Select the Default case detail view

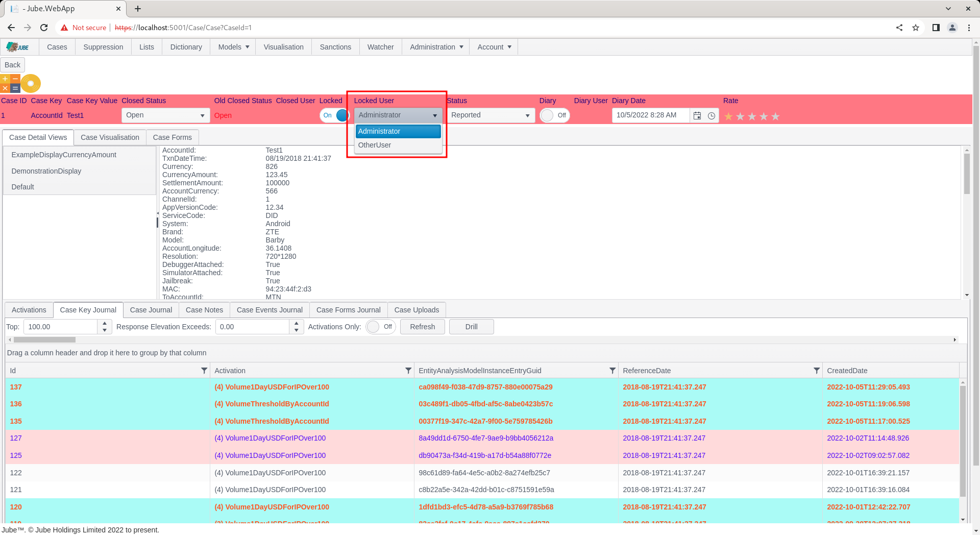click(80, 187)
